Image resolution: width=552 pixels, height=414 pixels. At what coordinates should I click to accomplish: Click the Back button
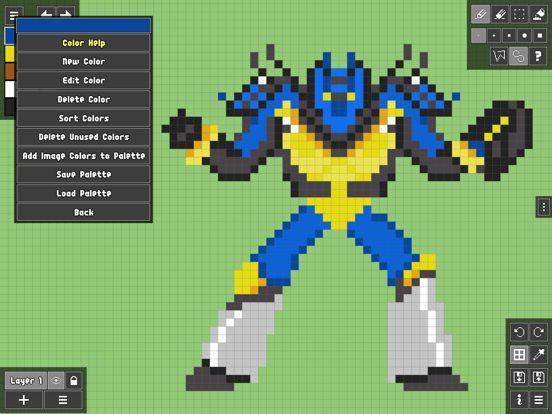pyautogui.click(x=84, y=212)
